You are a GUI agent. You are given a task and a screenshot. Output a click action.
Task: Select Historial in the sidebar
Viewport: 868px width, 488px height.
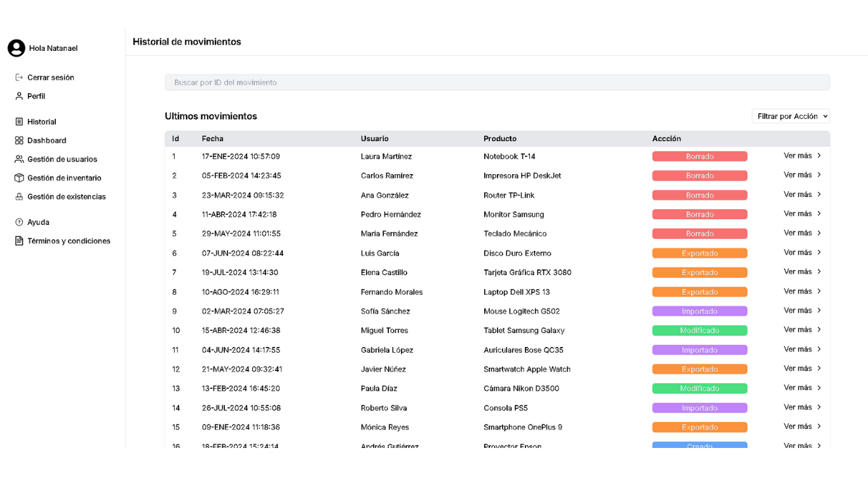coord(42,121)
